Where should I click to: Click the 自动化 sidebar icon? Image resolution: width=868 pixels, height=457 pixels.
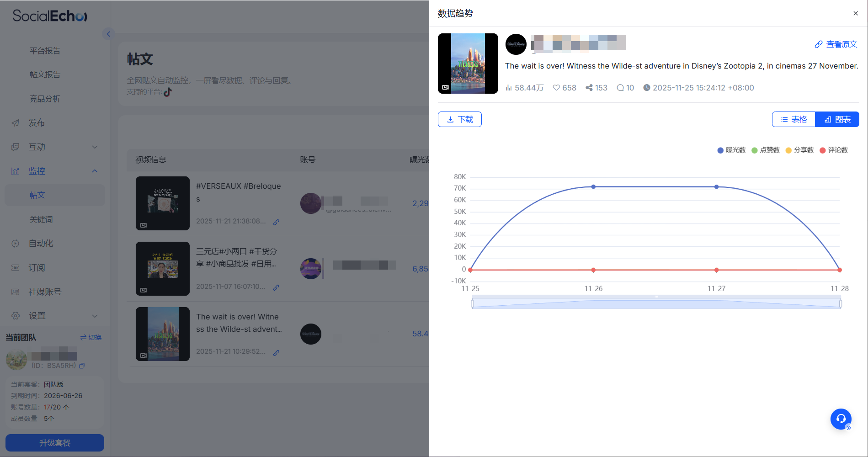coord(16,244)
